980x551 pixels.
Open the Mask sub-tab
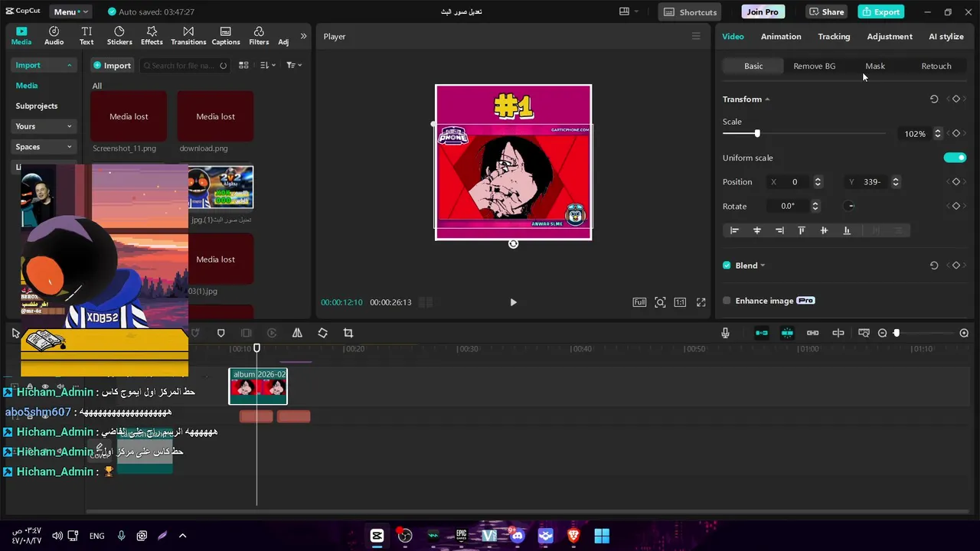[875, 66]
